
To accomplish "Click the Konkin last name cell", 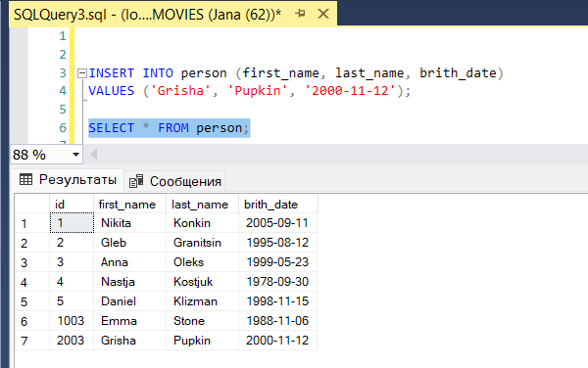I will [202, 223].
